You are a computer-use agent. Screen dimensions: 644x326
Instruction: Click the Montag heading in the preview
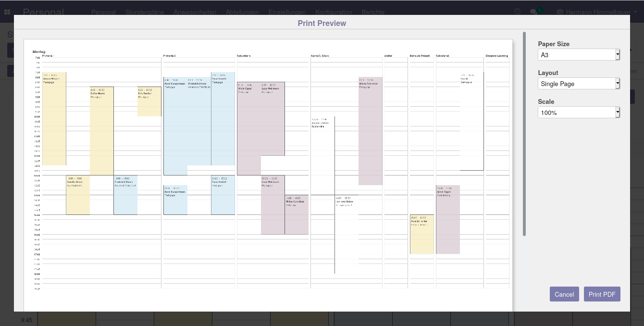pos(39,51)
